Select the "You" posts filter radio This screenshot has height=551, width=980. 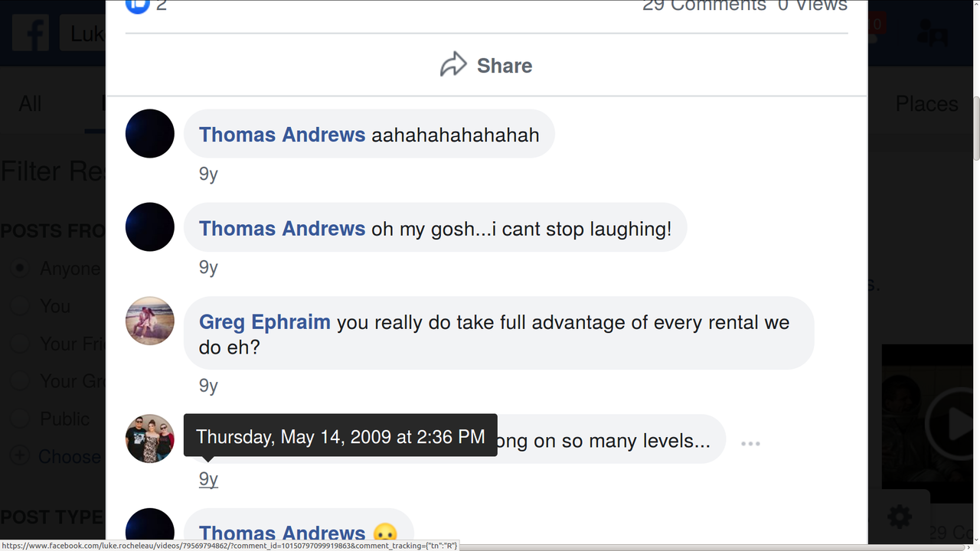[21, 306]
